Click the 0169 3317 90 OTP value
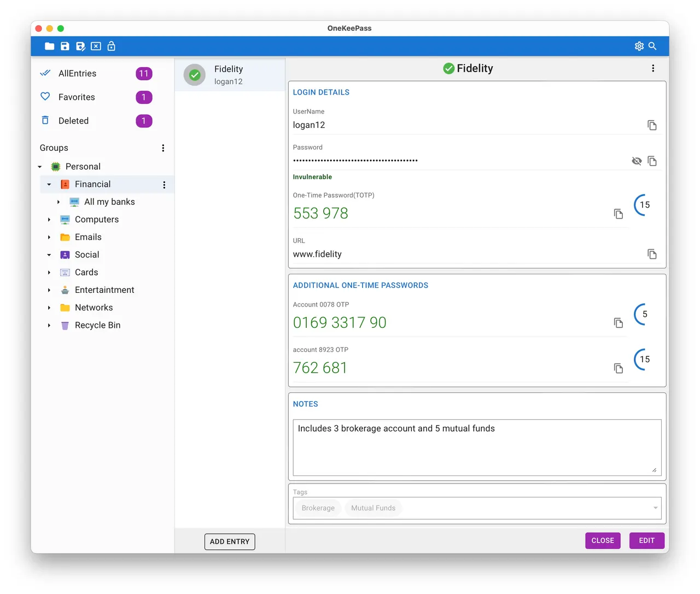The width and height of the screenshot is (700, 594). (340, 323)
